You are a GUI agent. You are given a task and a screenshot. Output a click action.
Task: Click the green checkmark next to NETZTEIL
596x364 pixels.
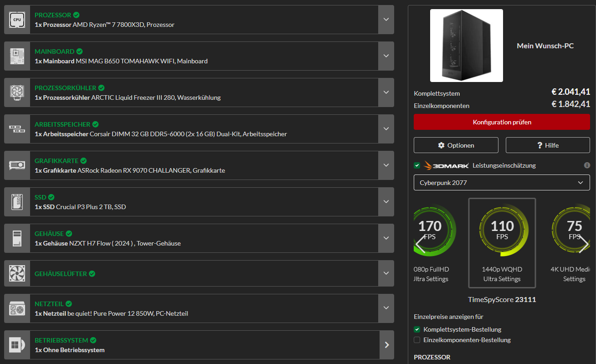coord(68,304)
